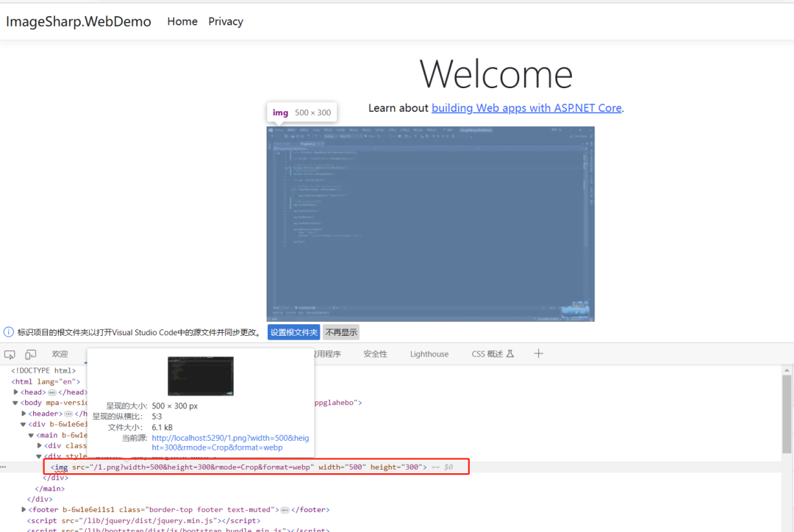The width and height of the screenshot is (794, 532).
Task: Toggle the device emulation icon
Action: point(31,354)
